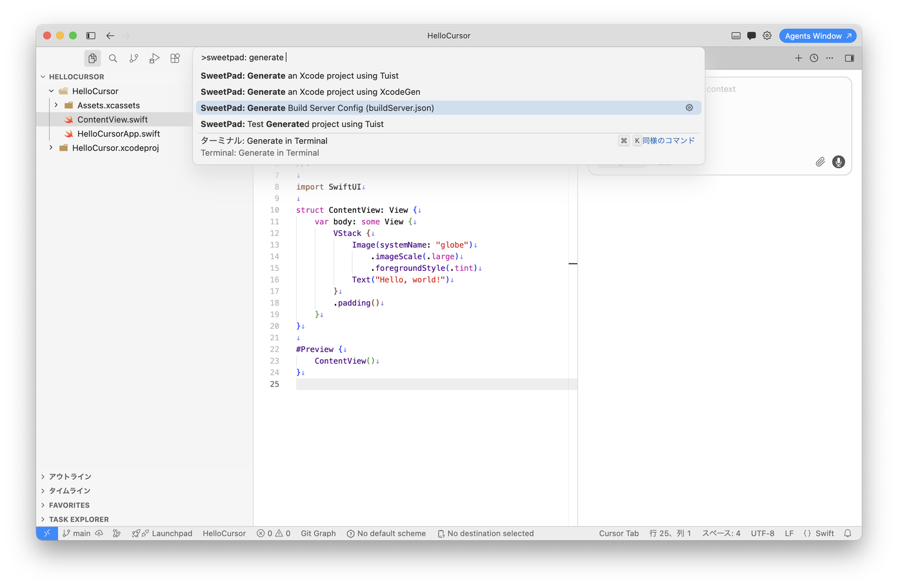The width and height of the screenshot is (898, 588).
Task: Change indentation via スペース: 4
Action: point(721,533)
